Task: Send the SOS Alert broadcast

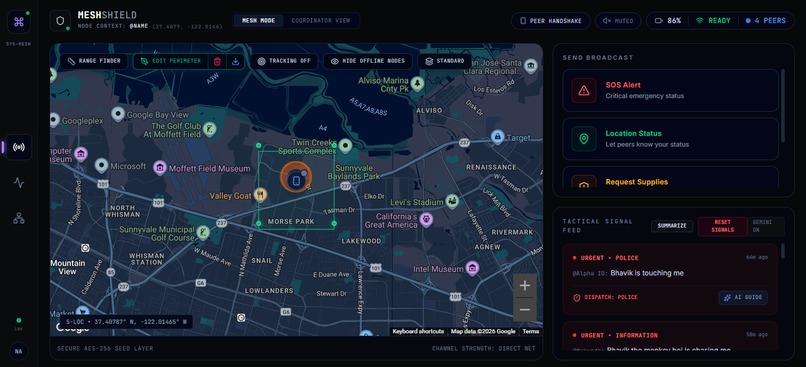Action: tap(670, 90)
